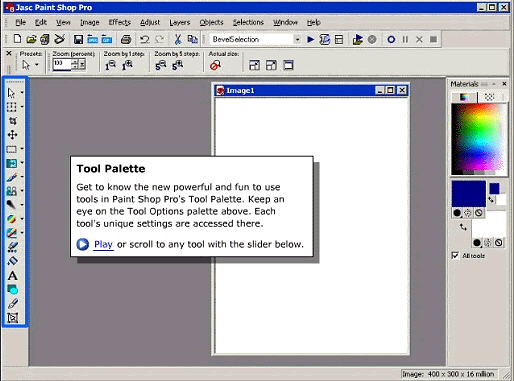This screenshot has width=514, height=381.
Task: Click the zoom percent spinner arrows
Action: [x=75, y=65]
